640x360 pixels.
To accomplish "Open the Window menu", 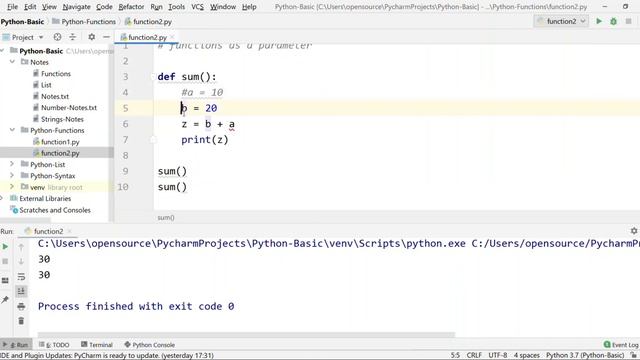I will pyautogui.click(x=222, y=7).
